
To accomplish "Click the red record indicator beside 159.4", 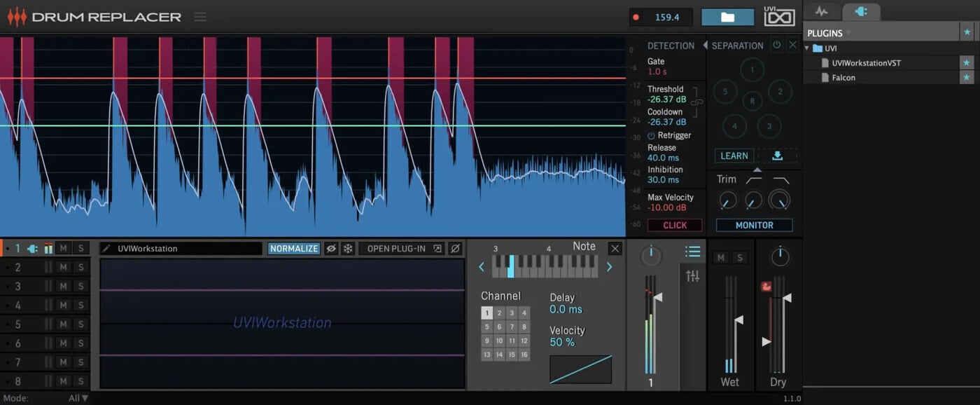I will coord(636,18).
